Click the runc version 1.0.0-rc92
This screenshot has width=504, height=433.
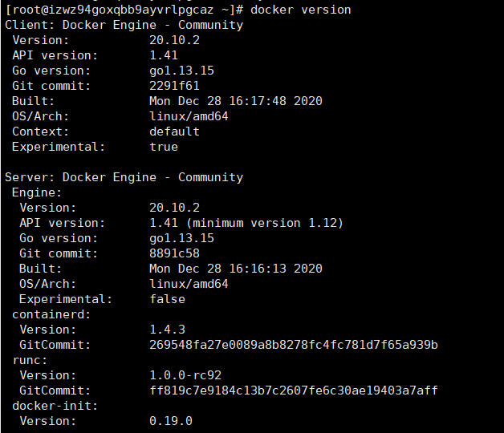pyautogui.click(x=185, y=375)
